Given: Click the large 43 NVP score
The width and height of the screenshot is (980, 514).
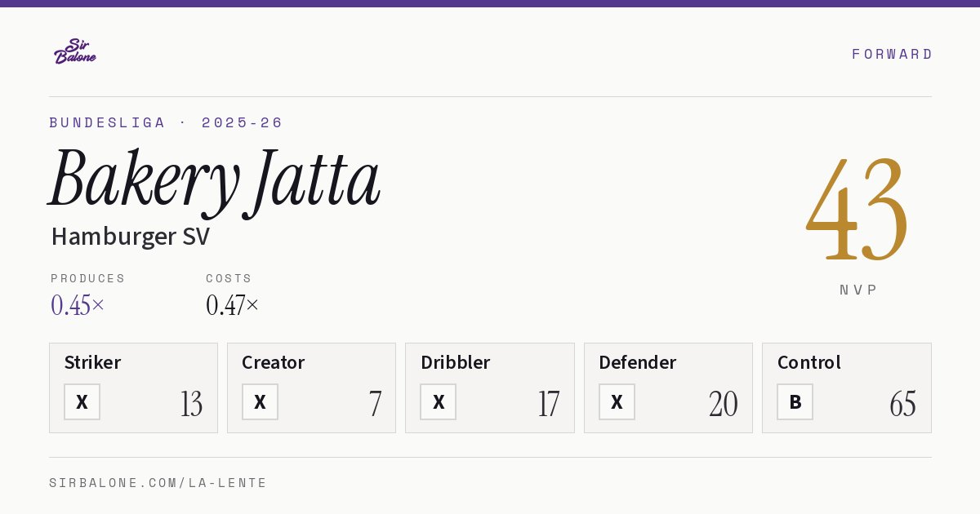Looking at the screenshot, I should (x=857, y=208).
